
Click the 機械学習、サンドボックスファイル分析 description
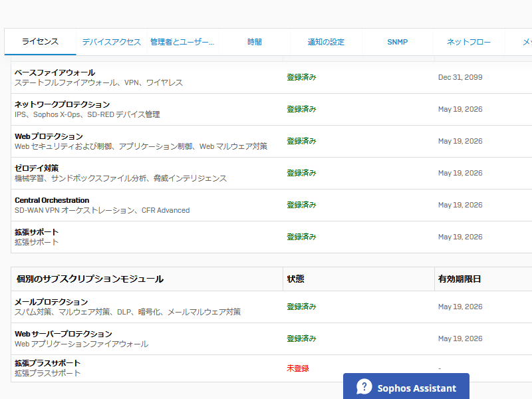121,178
